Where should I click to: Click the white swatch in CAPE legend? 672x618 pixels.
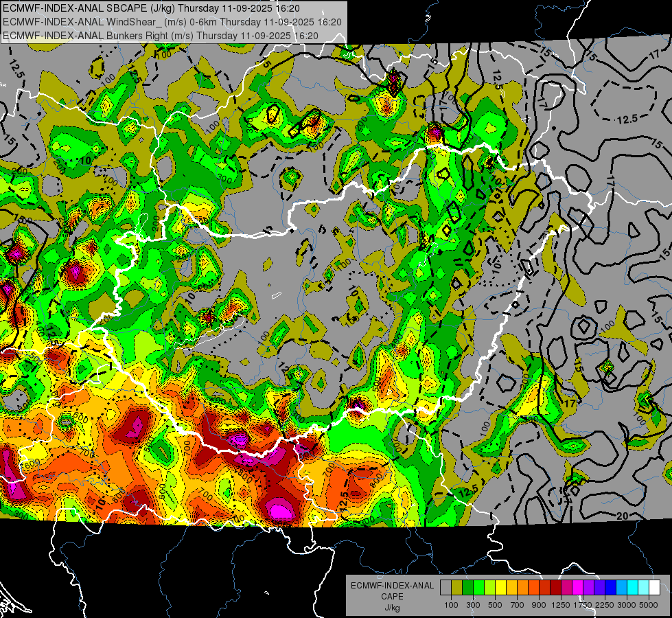click(x=655, y=587)
